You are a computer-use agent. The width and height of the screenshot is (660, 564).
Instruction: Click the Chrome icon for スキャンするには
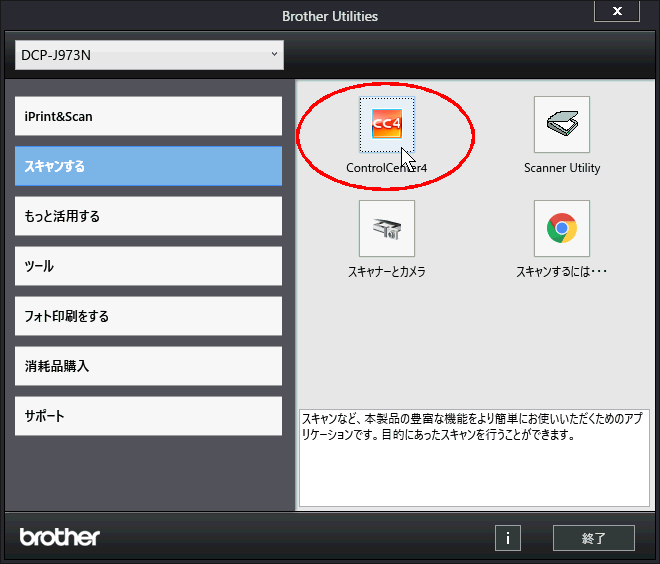[561, 228]
